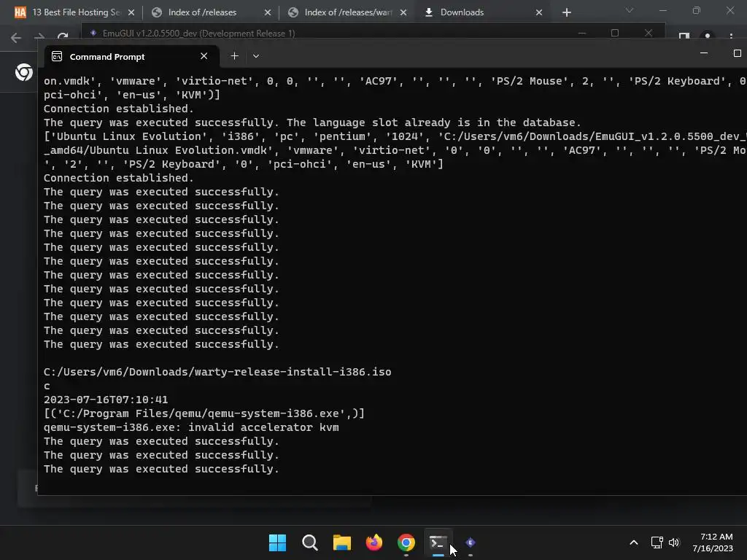Image resolution: width=747 pixels, height=560 pixels.
Task: Expand Chrome tab search chevron
Action: tap(630, 10)
